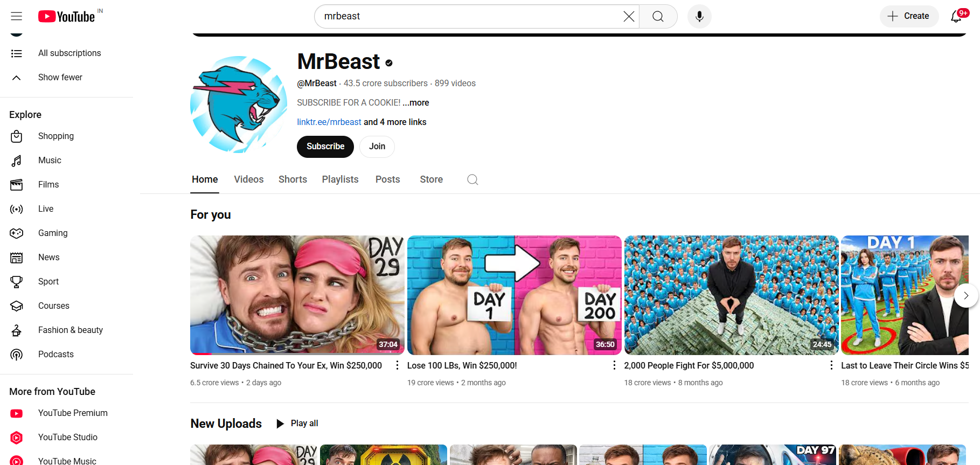Switch to the Videos tab
980x465 pixels.
coord(249,180)
